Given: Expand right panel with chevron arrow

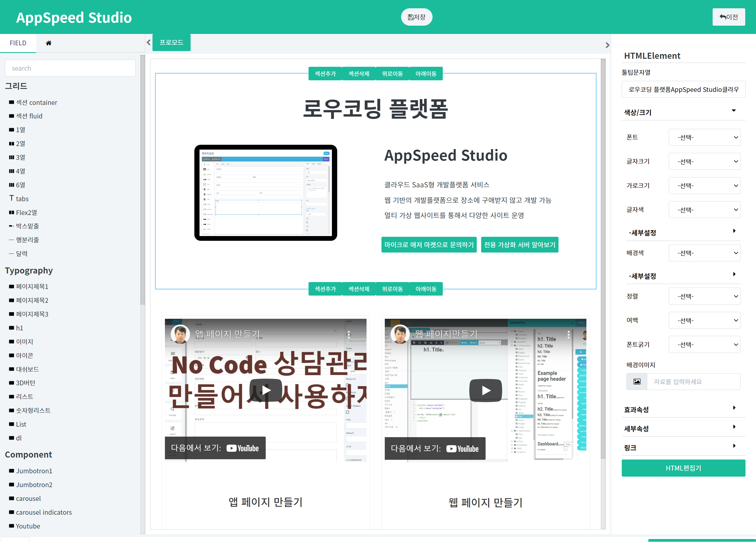Looking at the screenshot, I should click(x=607, y=45).
